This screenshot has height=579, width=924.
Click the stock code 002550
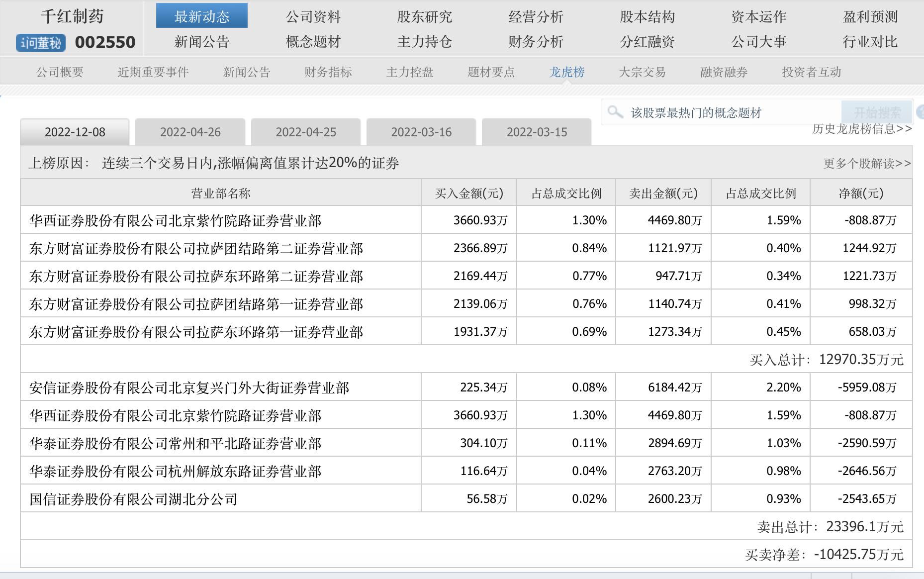tap(105, 43)
